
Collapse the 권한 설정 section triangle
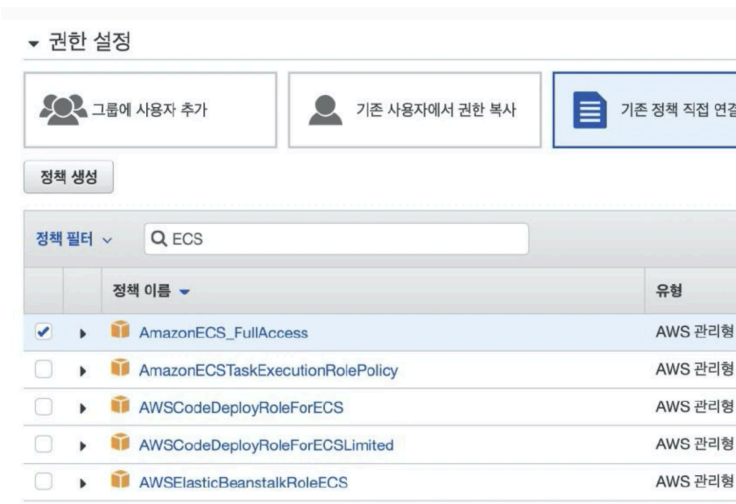(x=33, y=44)
